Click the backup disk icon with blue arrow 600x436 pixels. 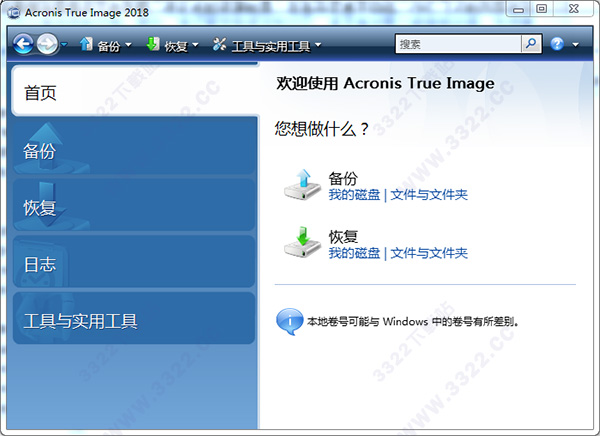[302, 185]
